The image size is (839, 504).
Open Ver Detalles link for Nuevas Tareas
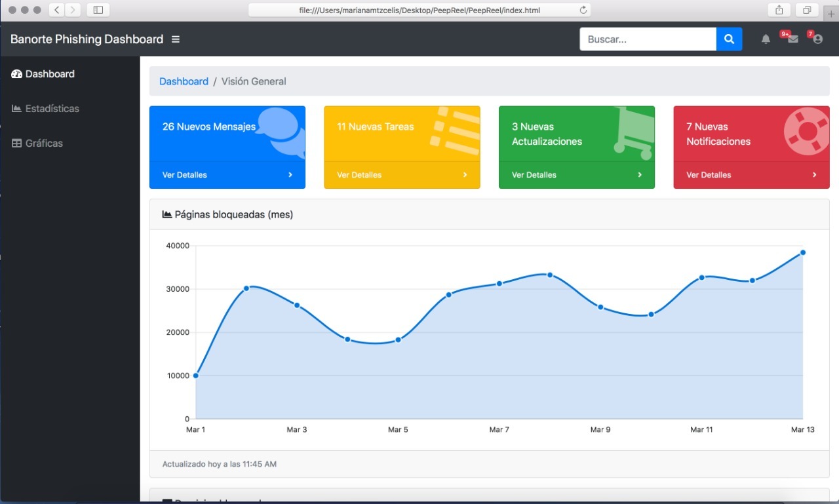click(x=359, y=175)
